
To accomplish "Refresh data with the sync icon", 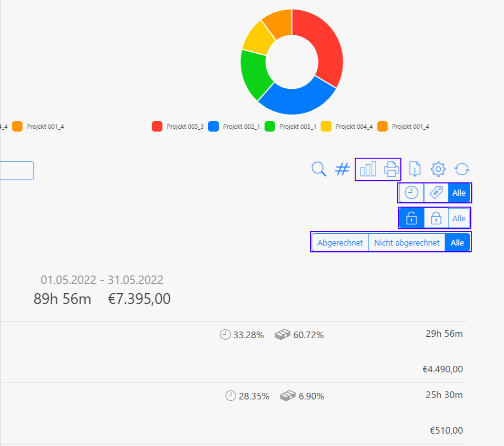I will [462, 169].
